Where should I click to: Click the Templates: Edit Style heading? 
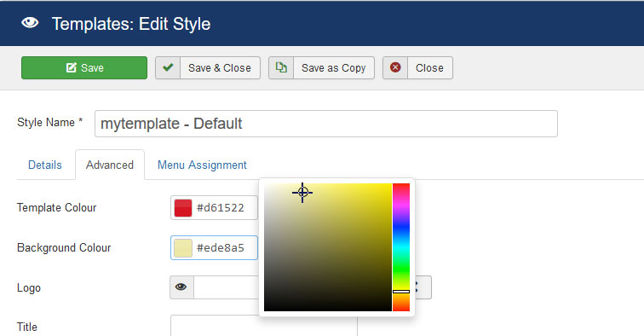(131, 24)
